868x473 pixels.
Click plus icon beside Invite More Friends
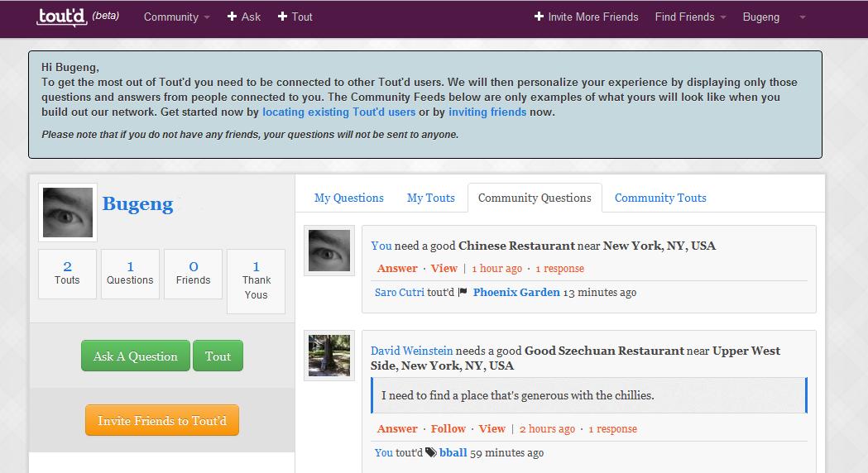coord(539,17)
